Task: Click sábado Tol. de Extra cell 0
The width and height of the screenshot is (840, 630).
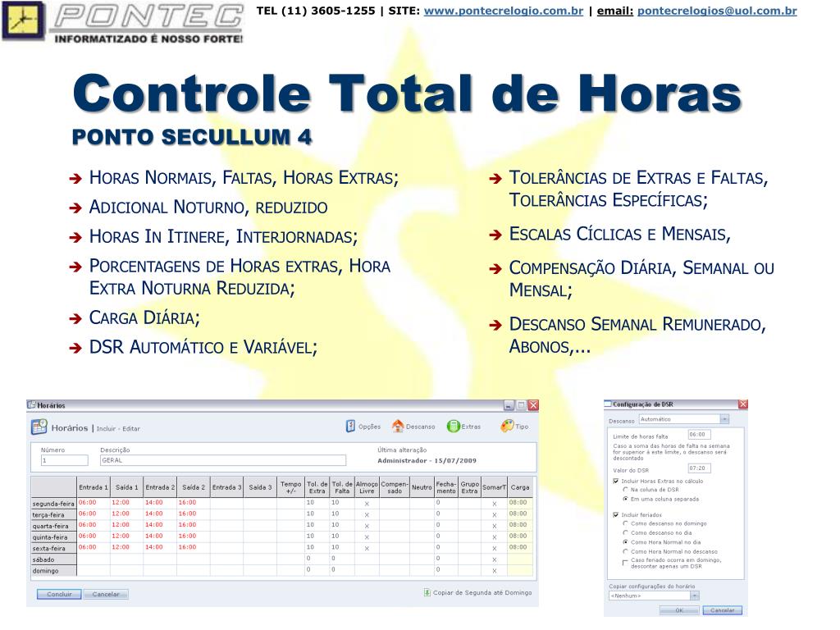Action: pyautogui.click(x=317, y=559)
